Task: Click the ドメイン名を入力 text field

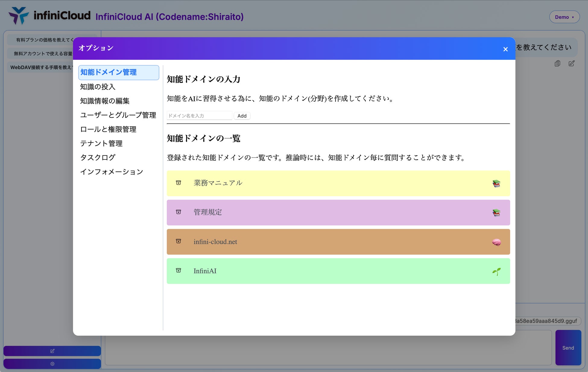Action: (199, 116)
